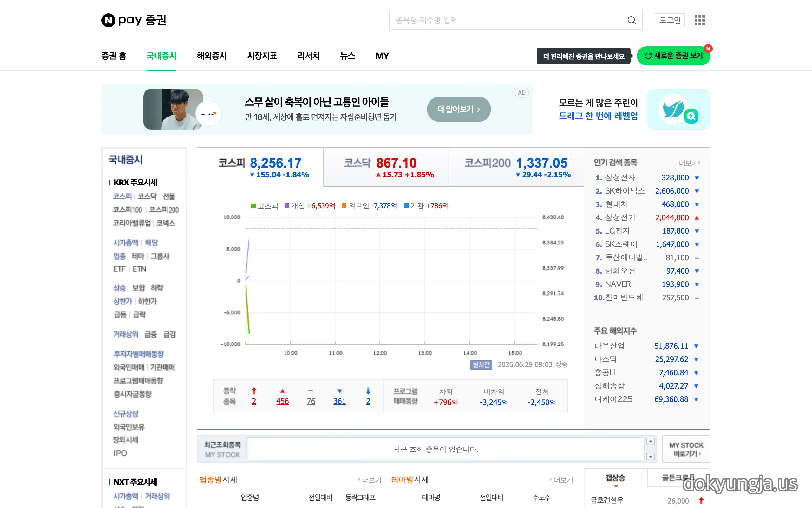Open the 뉴스 tab

tap(348, 56)
